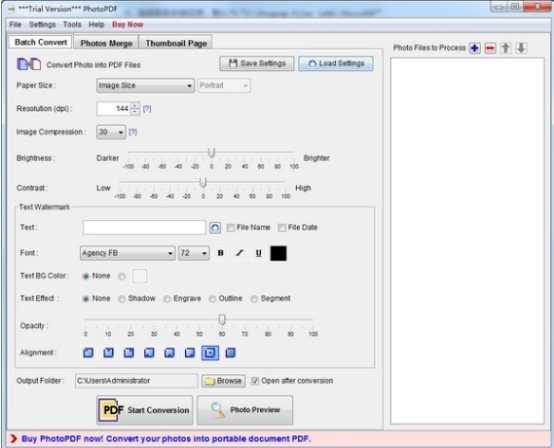Image resolution: width=554 pixels, height=448 pixels.
Task: Toggle underline watermark font
Action: [259, 253]
